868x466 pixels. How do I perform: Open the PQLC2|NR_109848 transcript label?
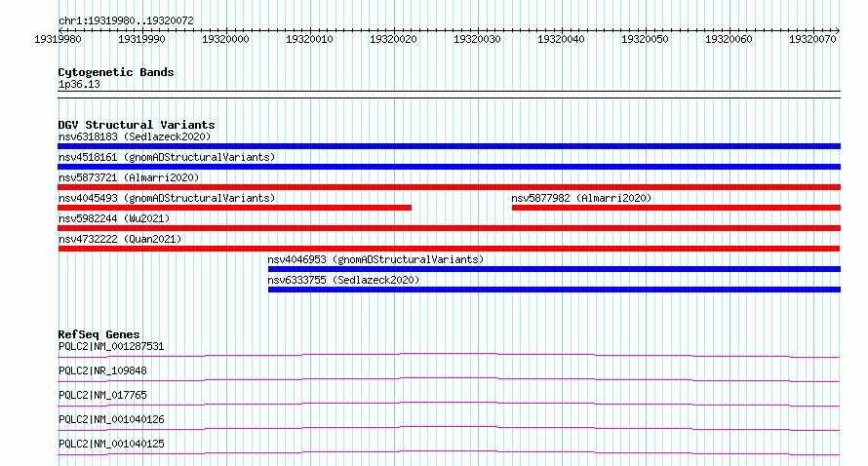point(102,370)
